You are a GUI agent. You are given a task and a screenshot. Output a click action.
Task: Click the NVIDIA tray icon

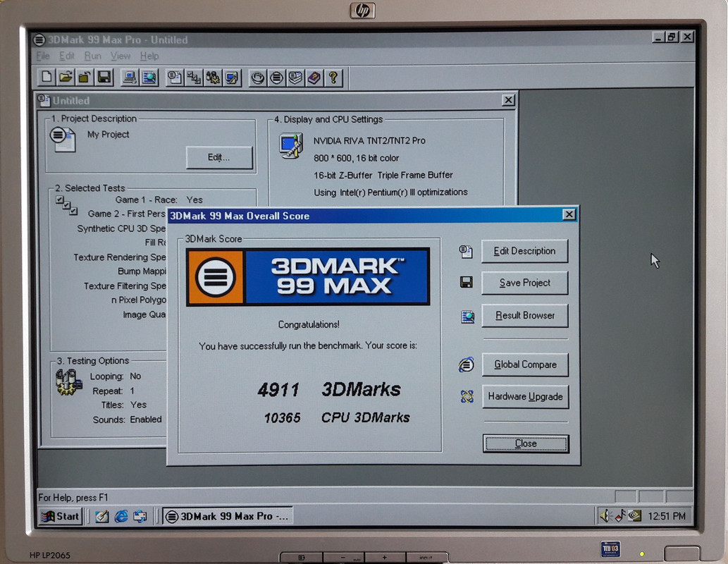pyautogui.click(x=635, y=515)
